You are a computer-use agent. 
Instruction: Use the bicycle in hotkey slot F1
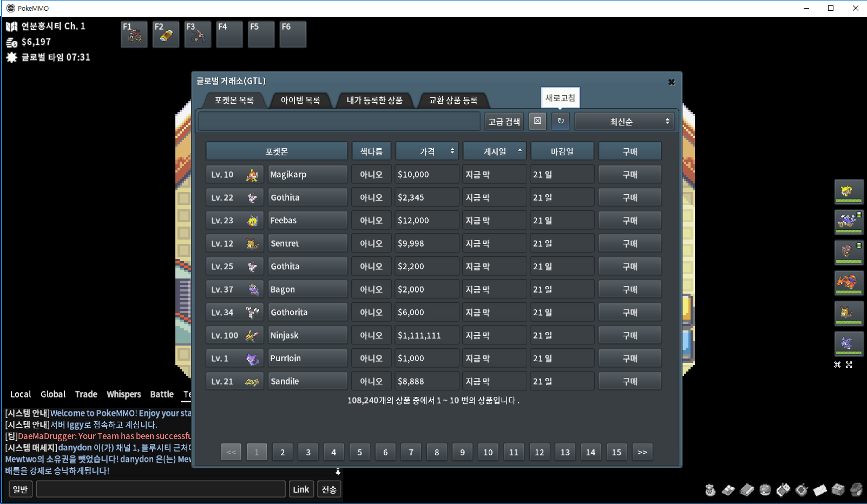[x=134, y=35]
